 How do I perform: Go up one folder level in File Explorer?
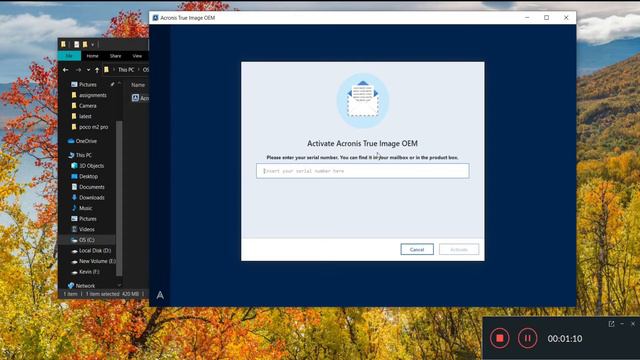point(97,70)
